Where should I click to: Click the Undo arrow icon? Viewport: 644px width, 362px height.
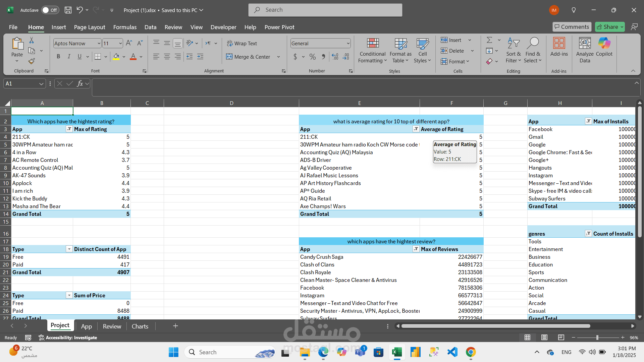(79, 10)
